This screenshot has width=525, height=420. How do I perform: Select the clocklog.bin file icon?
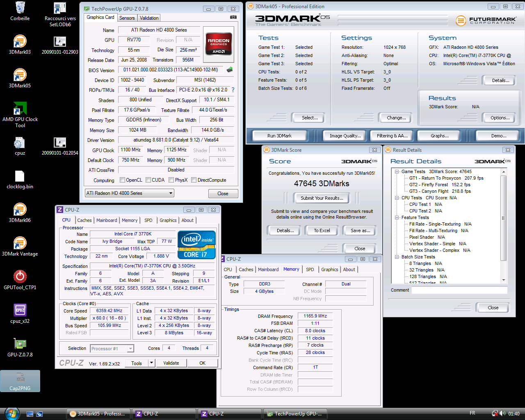(20, 180)
